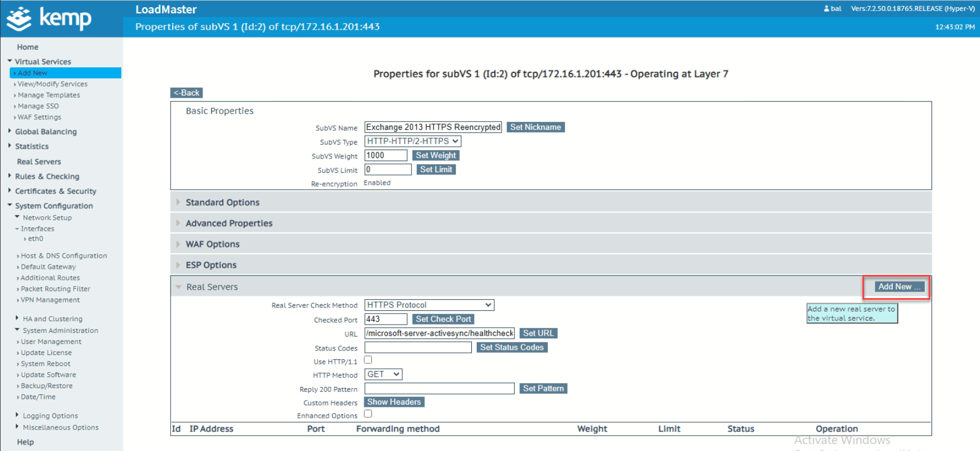Click the Show Headers button
This screenshot has width=980, height=451.
point(394,402)
